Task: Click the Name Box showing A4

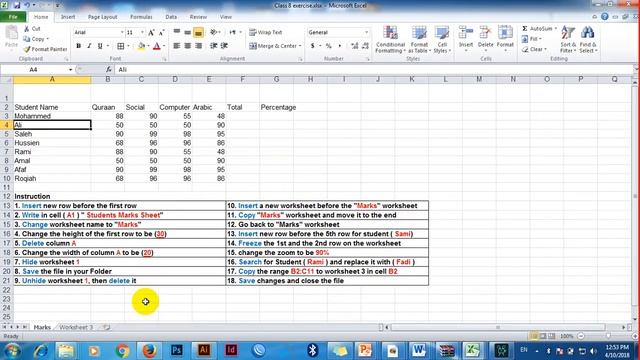Action: coord(33,69)
